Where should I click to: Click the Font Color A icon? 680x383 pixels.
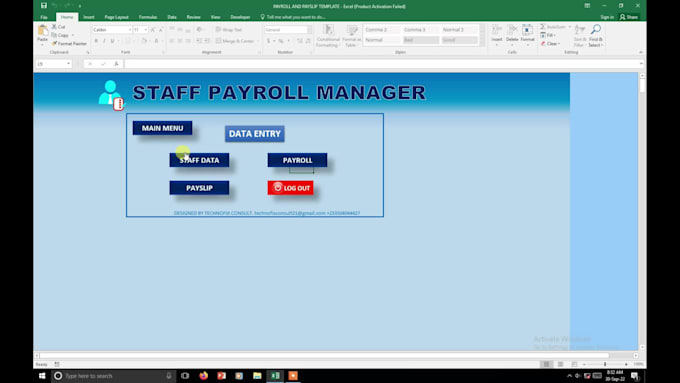point(156,41)
